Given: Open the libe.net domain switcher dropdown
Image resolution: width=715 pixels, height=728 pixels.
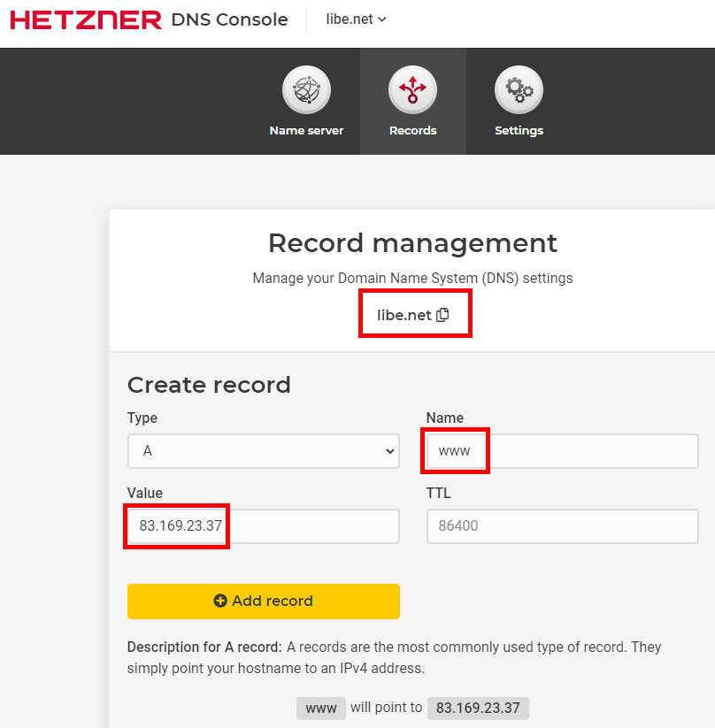Looking at the screenshot, I should [357, 19].
